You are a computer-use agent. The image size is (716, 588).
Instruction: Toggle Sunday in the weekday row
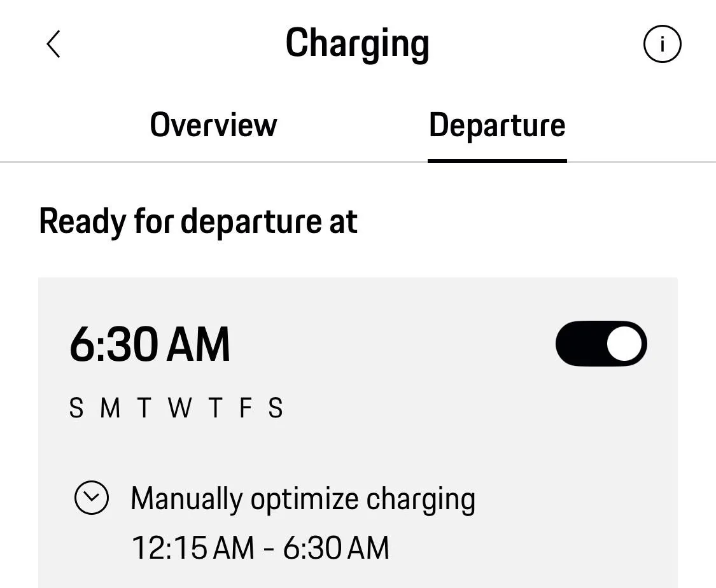76,408
